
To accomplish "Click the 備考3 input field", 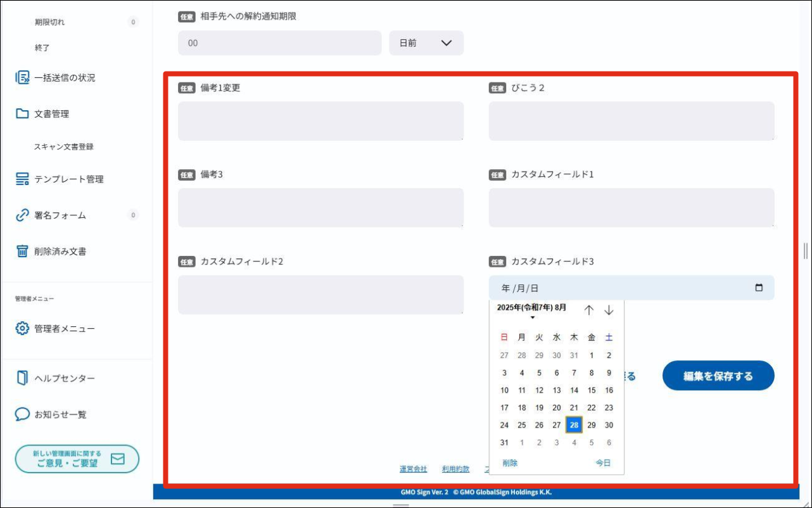I will click(321, 207).
